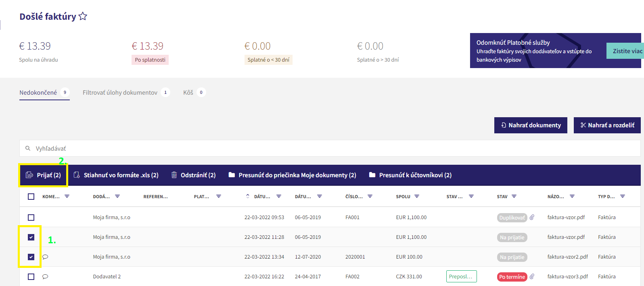Image resolution: width=644 pixels, height=286 pixels.
Task: Click Presunúť do priečinka Moje dokumenty (2)
Action: point(293,175)
